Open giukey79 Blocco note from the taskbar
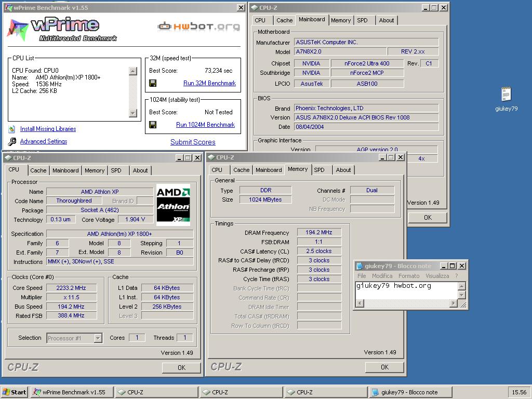532x399 pixels. (411, 392)
